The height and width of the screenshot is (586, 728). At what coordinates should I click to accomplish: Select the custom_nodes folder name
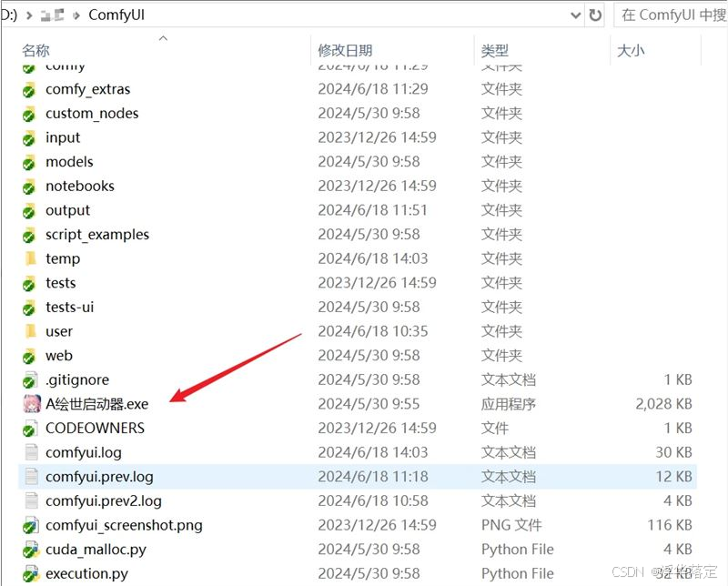click(x=92, y=114)
